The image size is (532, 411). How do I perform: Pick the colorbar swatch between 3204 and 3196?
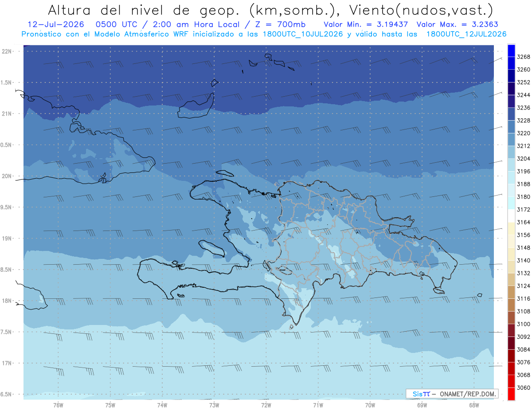[x=511, y=165]
